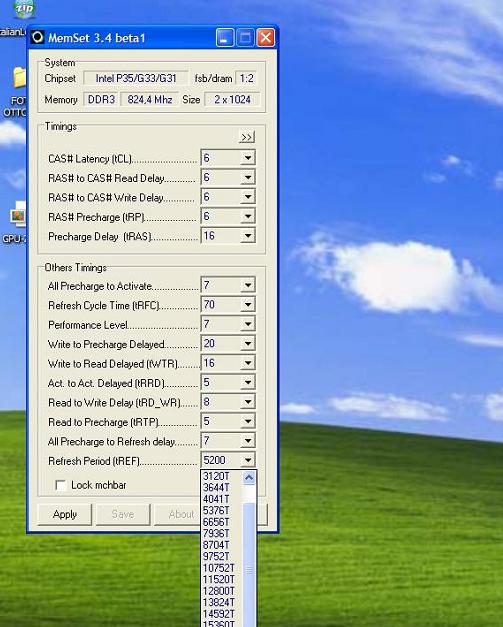The image size is (503, 627).
Task: Open the Act. to Act. Delayed (tRRD) dropdown
Action: pos(248,382)
